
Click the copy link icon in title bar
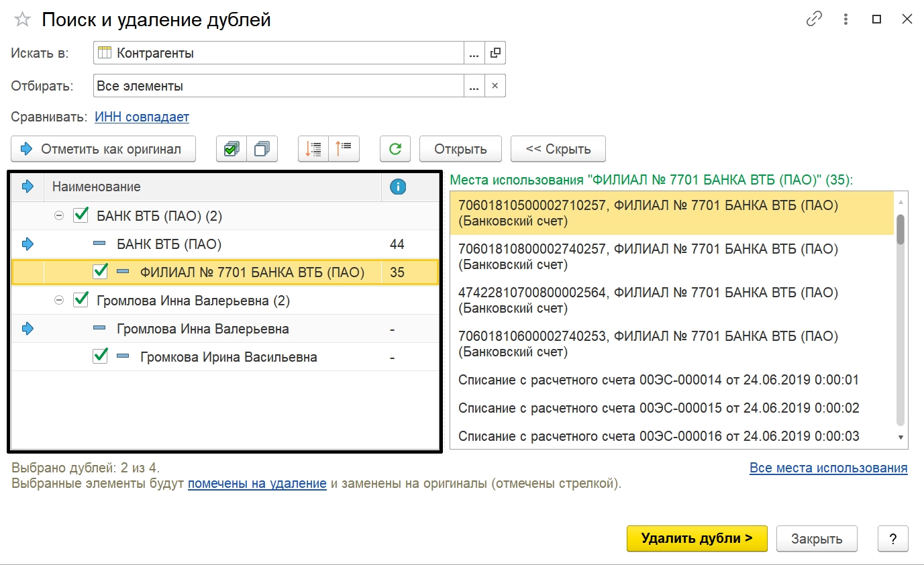pos(814,19)
